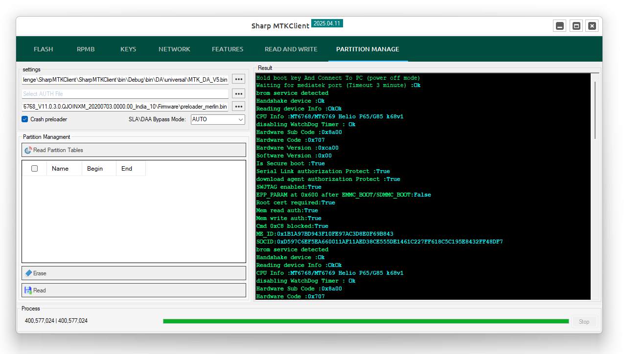Viewport: 644px width, 354px height.
Task: Close the Sharp MTKClient window
Action: point(592,26)
